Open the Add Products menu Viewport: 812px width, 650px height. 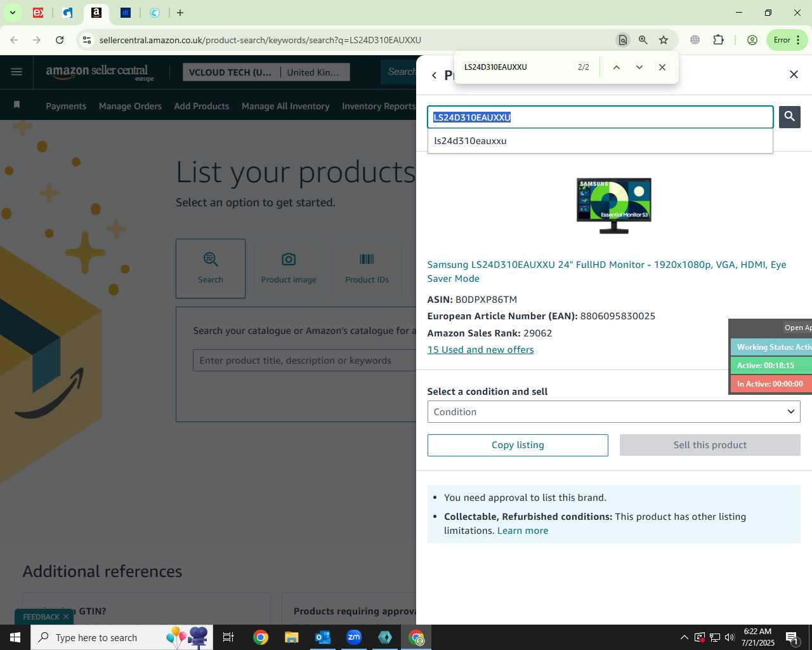202,106
